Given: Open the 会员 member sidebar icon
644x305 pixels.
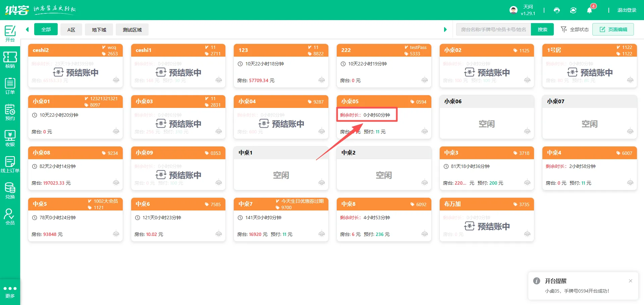Looking at the screenshot, I should (x=10, y=217).
